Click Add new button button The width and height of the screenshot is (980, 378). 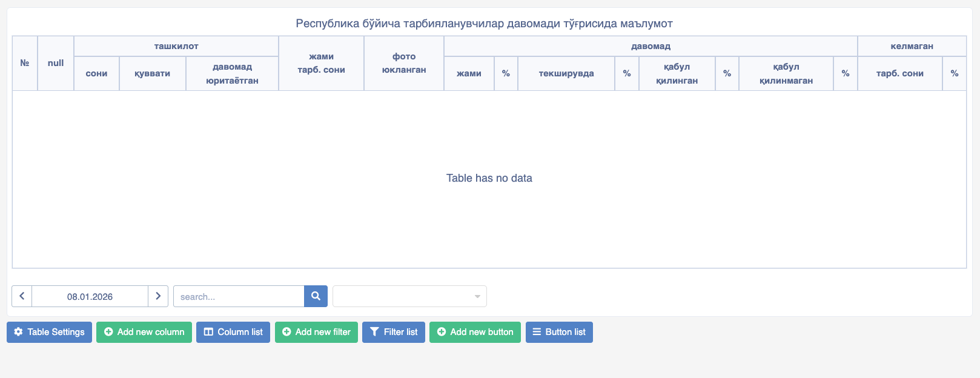click(475, 332)
